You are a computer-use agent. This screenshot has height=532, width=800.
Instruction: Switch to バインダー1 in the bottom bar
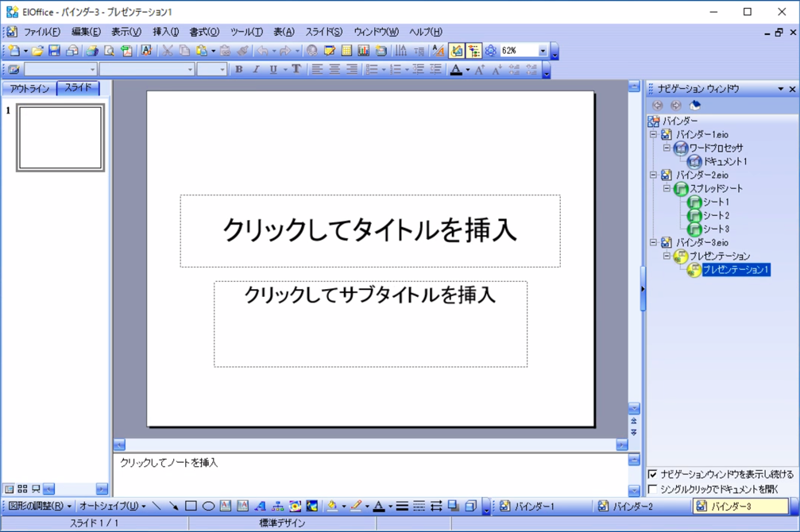[543, 506]
